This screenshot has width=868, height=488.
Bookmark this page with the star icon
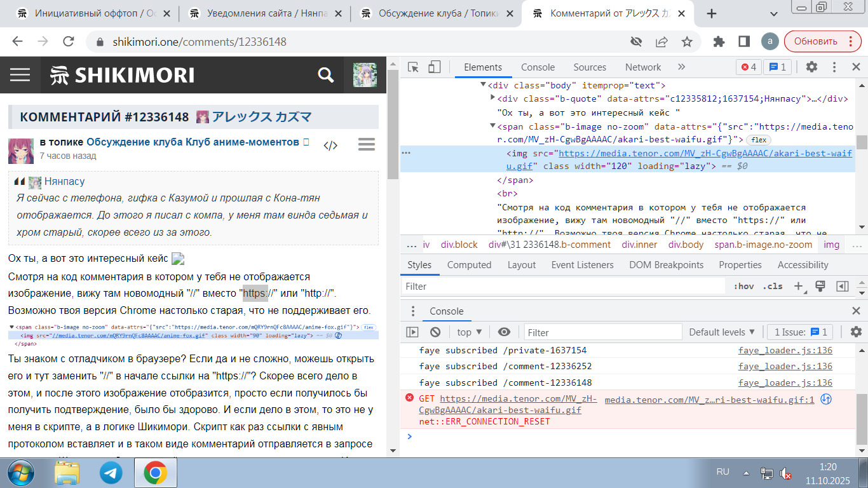coord(687,42)
